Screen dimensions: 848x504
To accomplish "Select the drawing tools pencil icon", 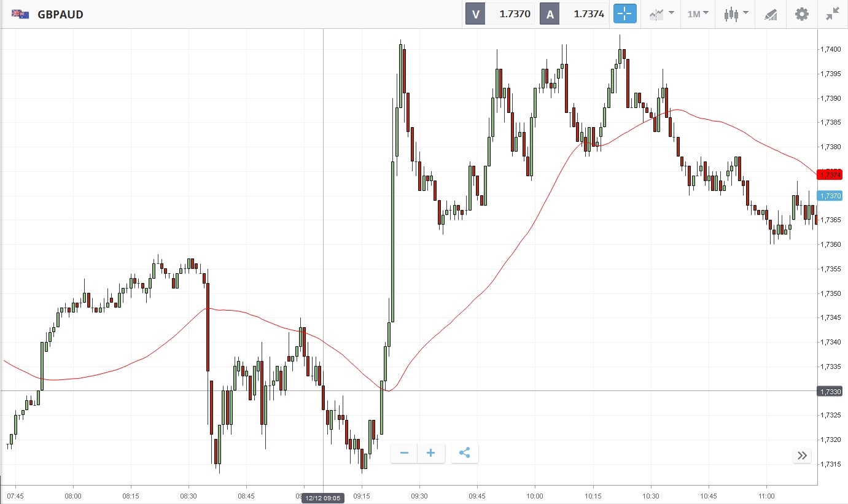I will click(771, 14).
